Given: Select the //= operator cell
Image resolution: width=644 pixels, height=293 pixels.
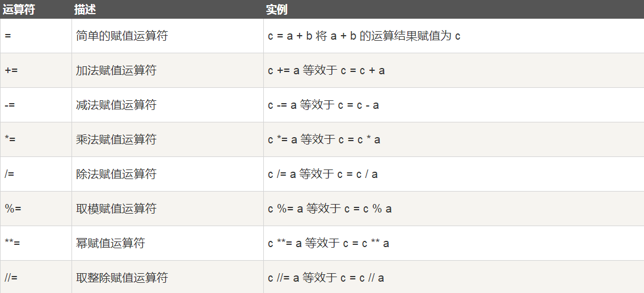Looking at the screenshot, I should (x=11, y=278).
